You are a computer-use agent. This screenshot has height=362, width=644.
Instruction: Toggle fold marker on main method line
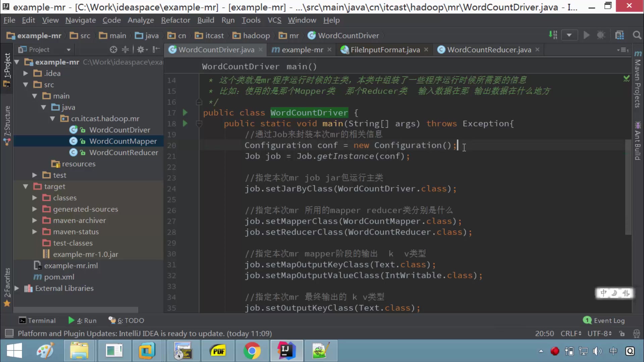199,124
